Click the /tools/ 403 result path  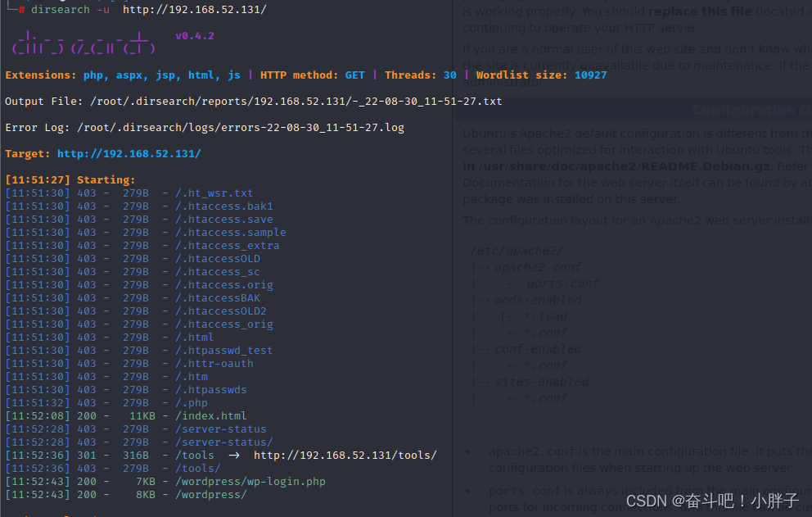pos(198,469)
